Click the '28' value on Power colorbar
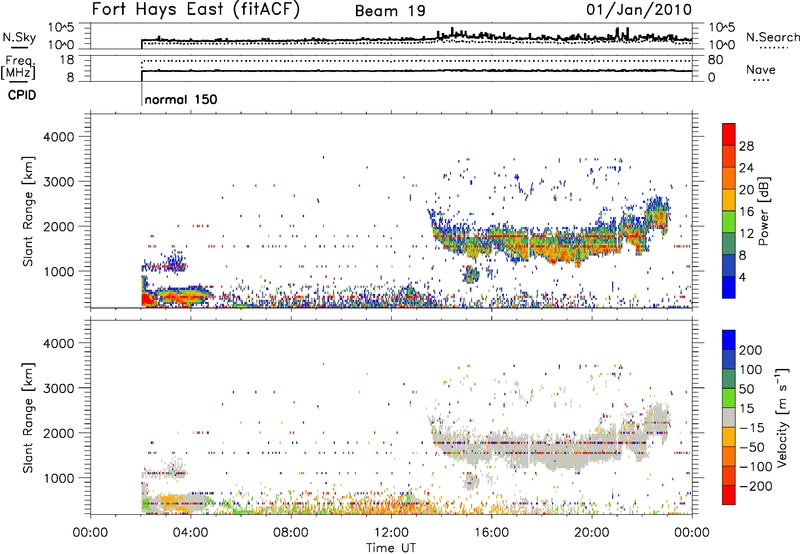 coord(746,146)
